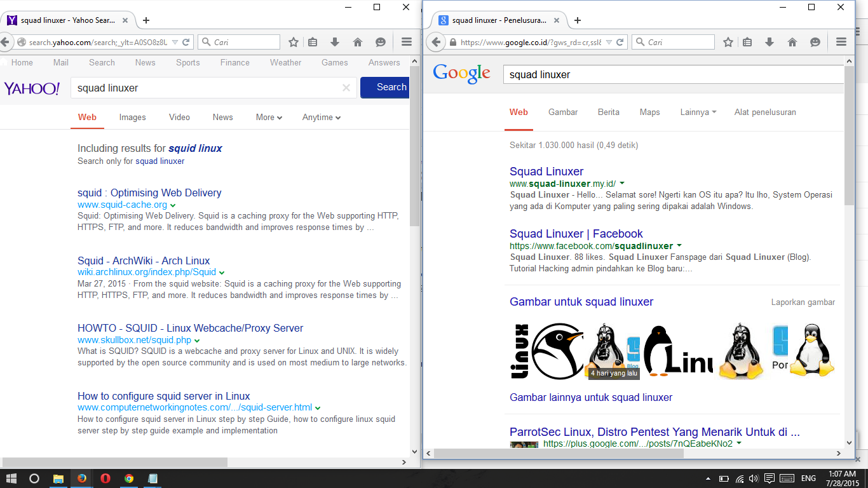Open the circular Linux penguin logo thumbnail

(558, 351)
